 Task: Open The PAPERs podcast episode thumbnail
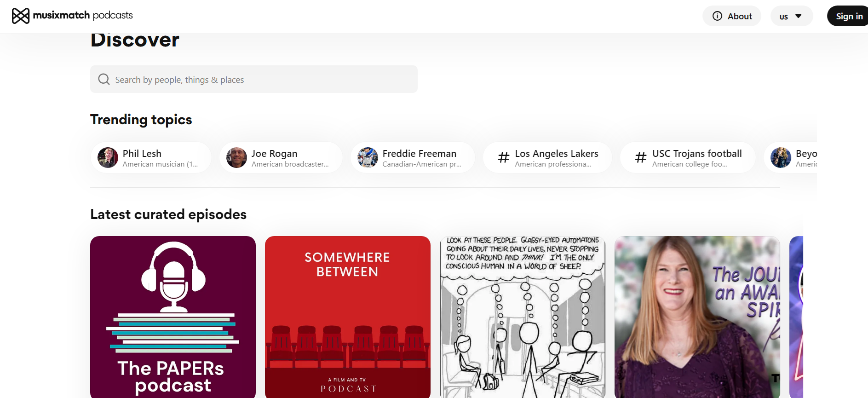point(173,317)
